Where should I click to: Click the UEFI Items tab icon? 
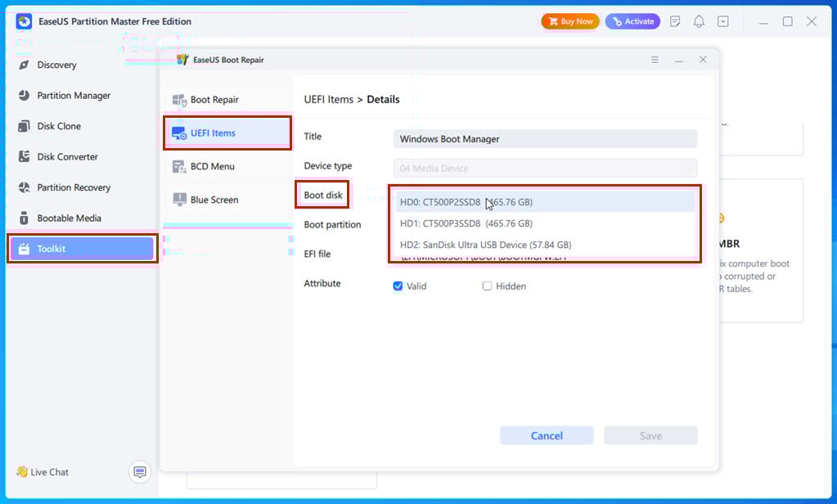179,133
